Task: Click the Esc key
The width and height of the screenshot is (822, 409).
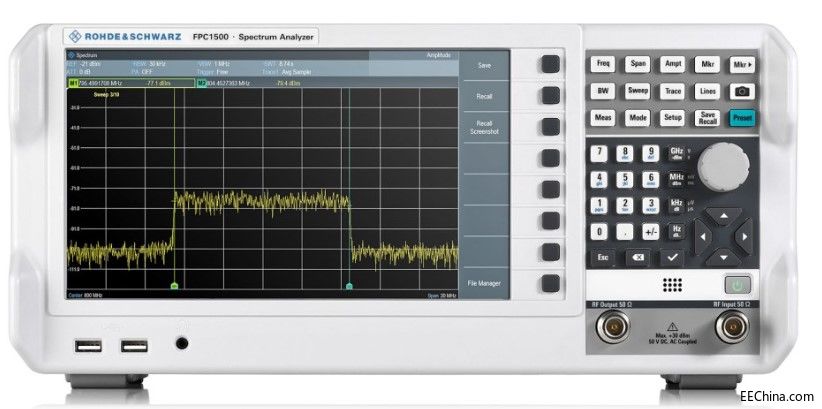Action: (603, 257)
